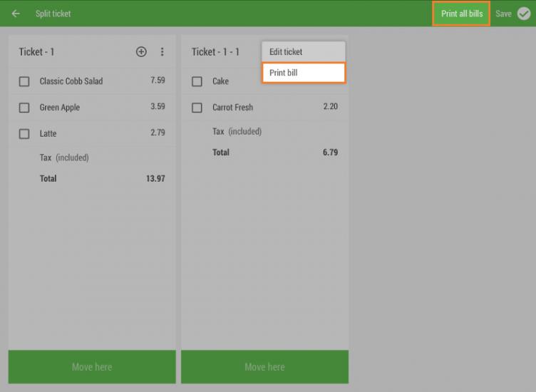Click Tax (included) in Ticket - 1 - 1
Screen dimensions: 536x392
tap(237, 132)
